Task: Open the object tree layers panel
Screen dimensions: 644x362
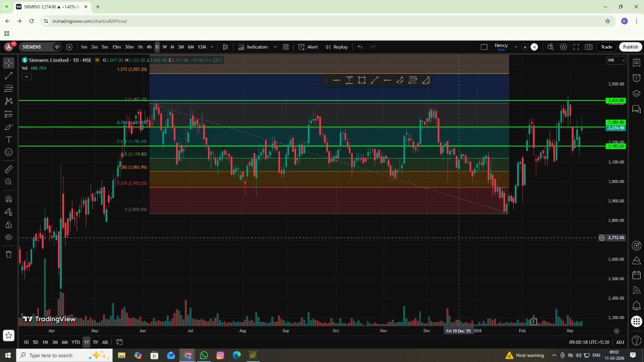Action: [x=636, y=93]
